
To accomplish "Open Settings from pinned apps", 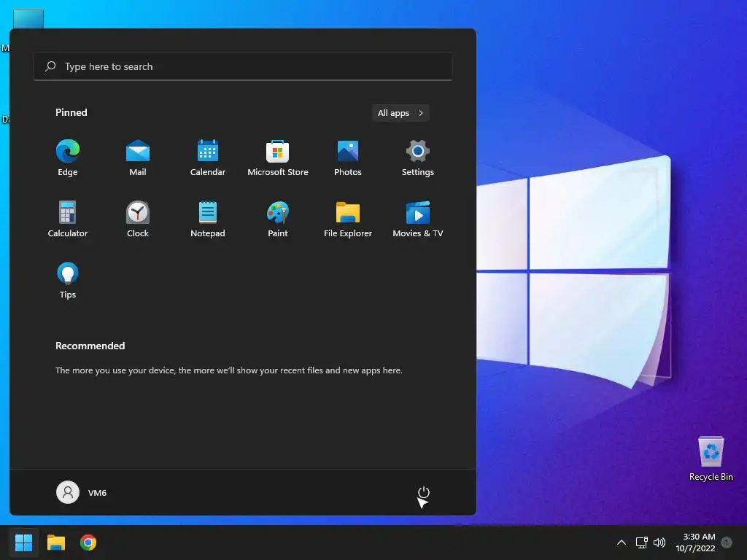I will [x=418, y=157].
